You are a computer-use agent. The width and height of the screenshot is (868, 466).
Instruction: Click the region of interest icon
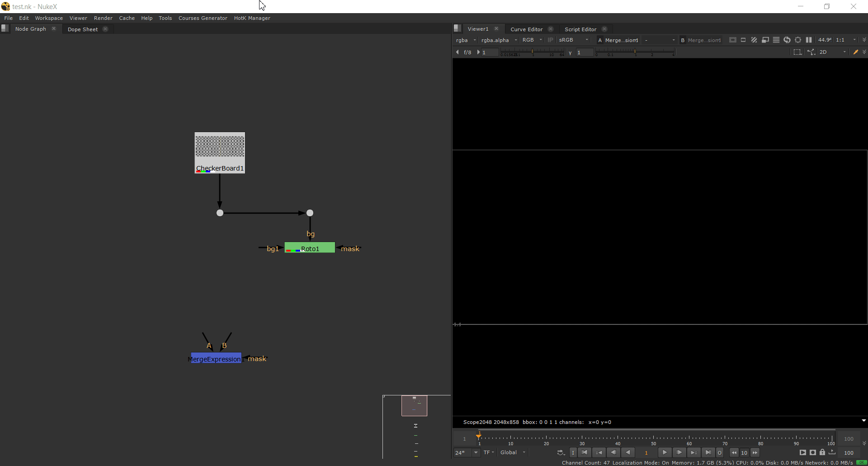pos(797,52)
